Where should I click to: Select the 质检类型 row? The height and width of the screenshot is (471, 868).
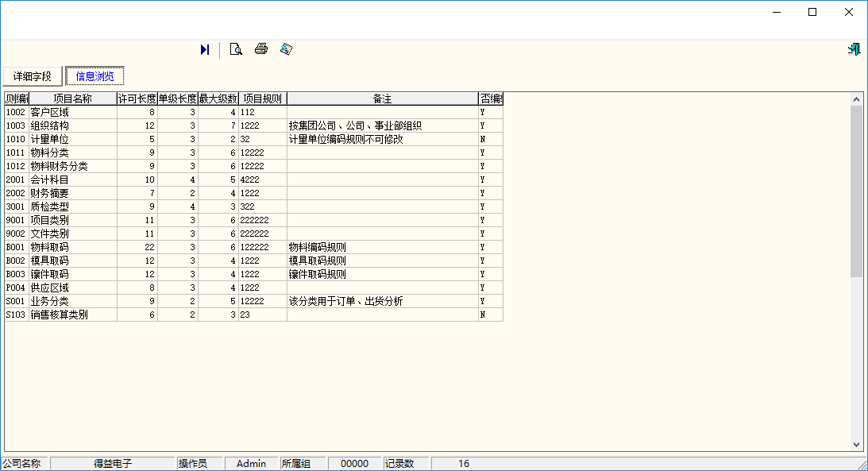click(x=253, y=207)
